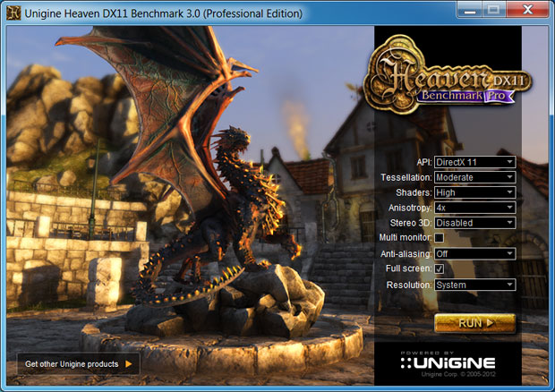Enable the Multi monitor checkbox
The width and height of the screenshot is (555, 392).
tap(440, 238)
